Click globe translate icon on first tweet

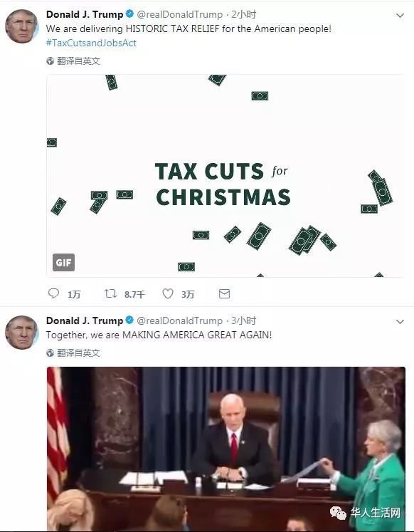click(50, 61)
